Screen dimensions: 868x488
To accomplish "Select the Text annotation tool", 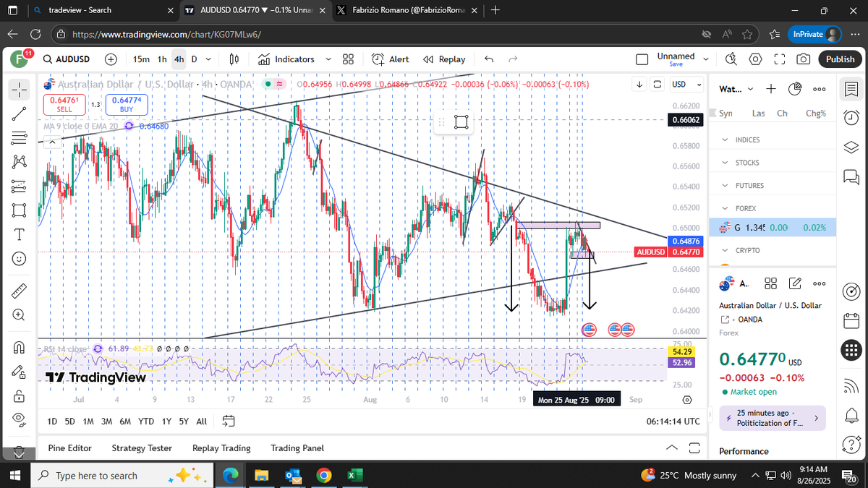I will pos(20,234).
